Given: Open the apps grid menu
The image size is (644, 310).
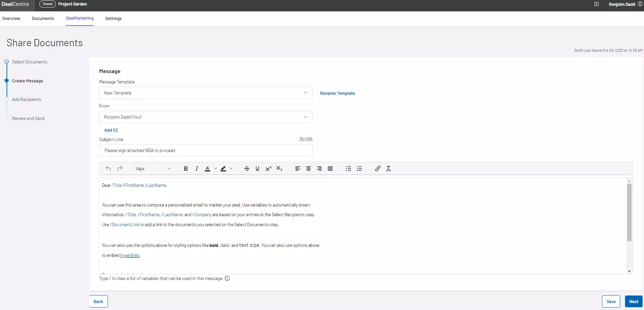Looking at the screenshot, I should click(x=596, y=4).
